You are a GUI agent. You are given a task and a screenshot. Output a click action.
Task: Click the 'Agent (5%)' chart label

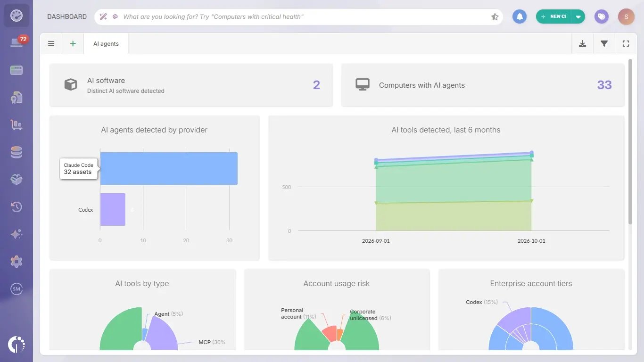pyautogui.click(x=168, y=314)
